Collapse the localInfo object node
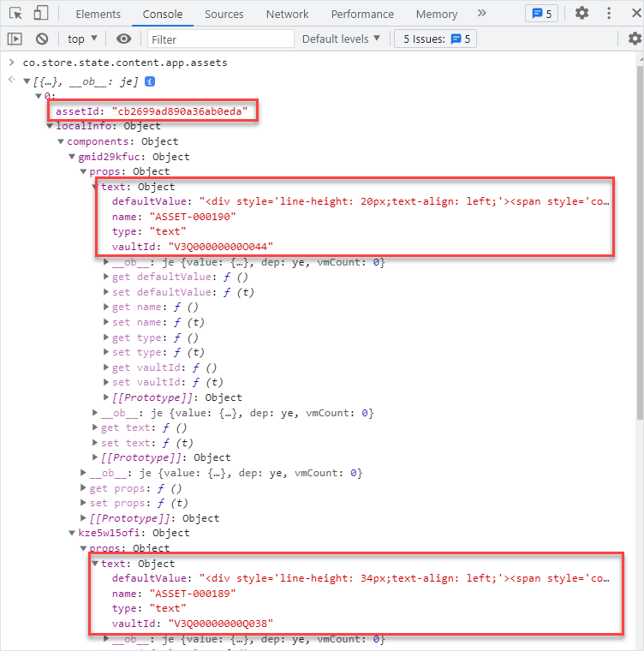The height and width of the screenshot is (651, 644). 50,127
